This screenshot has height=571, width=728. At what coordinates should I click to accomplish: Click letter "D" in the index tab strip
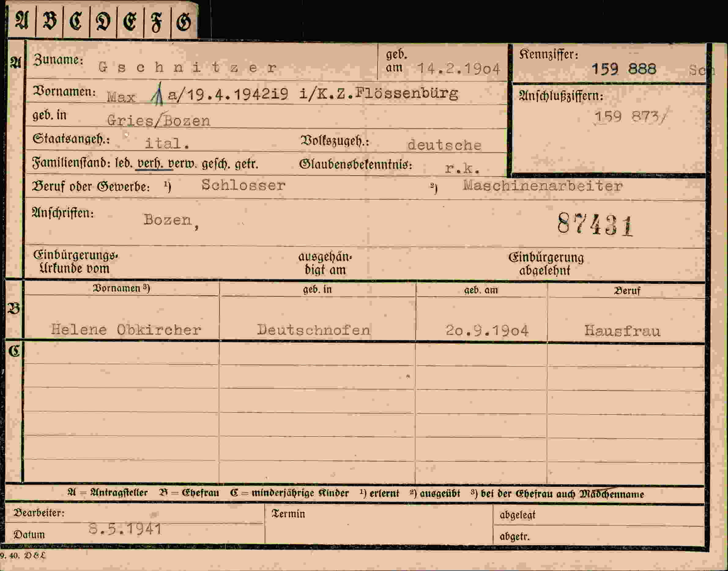point(103,22)
